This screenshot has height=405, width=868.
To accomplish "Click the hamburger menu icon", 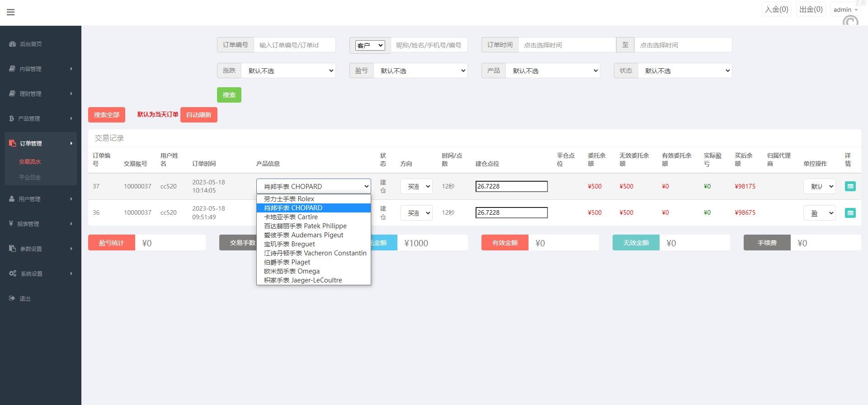I will pos(11,12).
